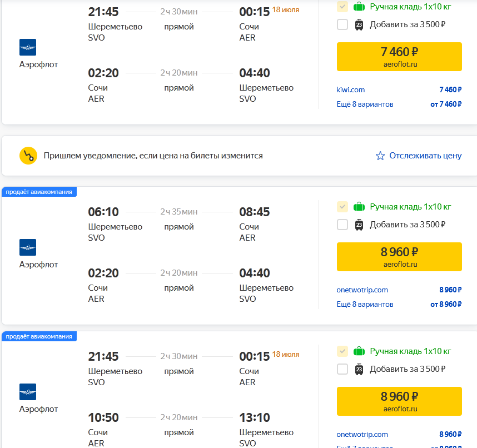Click the green hand luggage icon in the 06:10 flight card
This screenshot has width=477, height=448.
[x=359, y=207]
